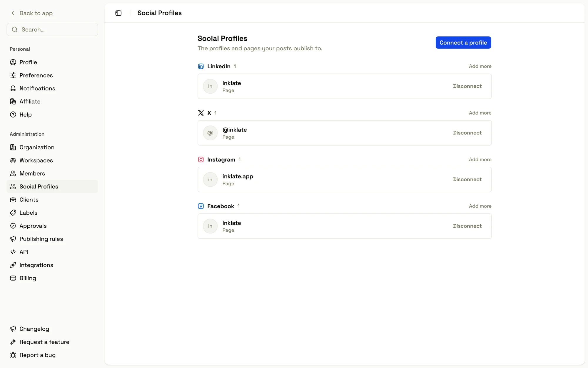Image resolution: width=588 pixels, height=368 pixels.
Task: Focus the Search input field
Action: point(52,29)
